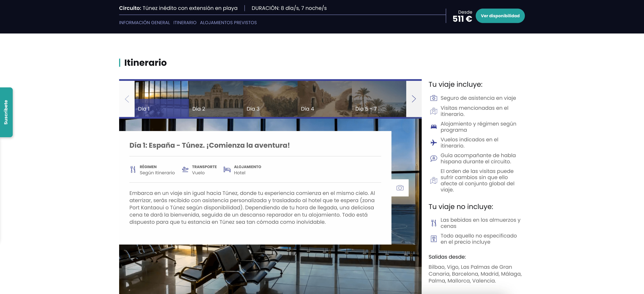This screenshot has width=644, height=294.
Task: Click the fork and knife Régimen icon
Action: (133, 170)
